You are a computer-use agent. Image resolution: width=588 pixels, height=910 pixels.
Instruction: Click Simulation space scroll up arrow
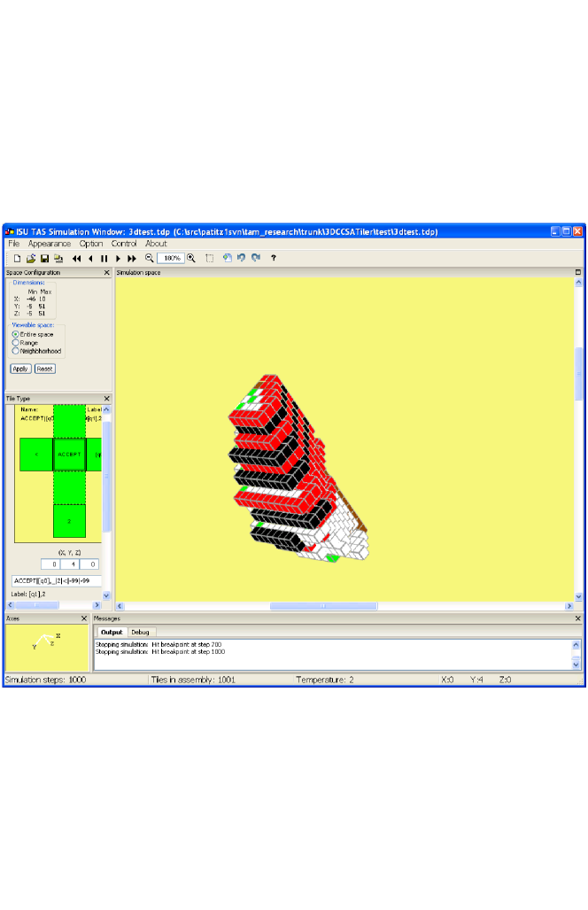(578, 282)
